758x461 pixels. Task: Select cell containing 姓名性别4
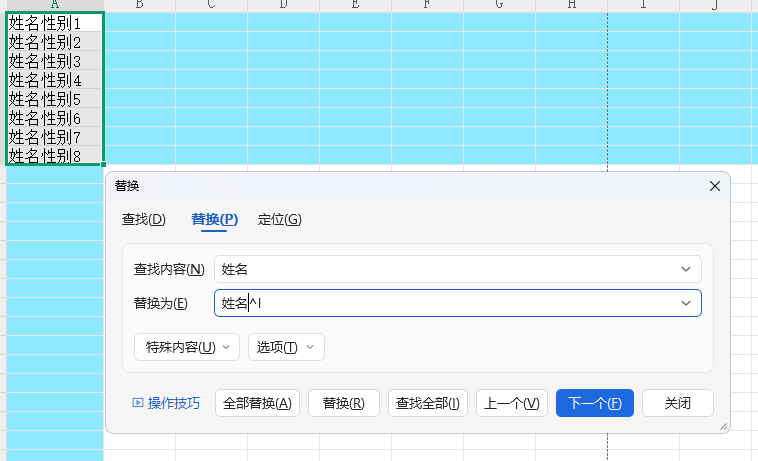tap(55, 79)
